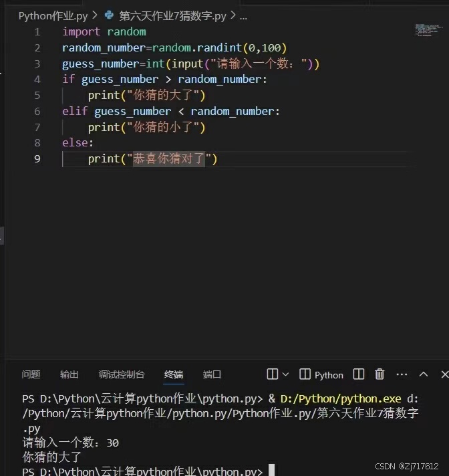Click the terminal input value 30

[112, 443]
